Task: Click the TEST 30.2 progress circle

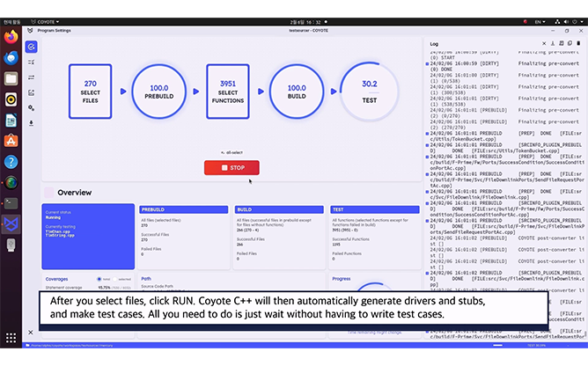Action: [370, 91]
